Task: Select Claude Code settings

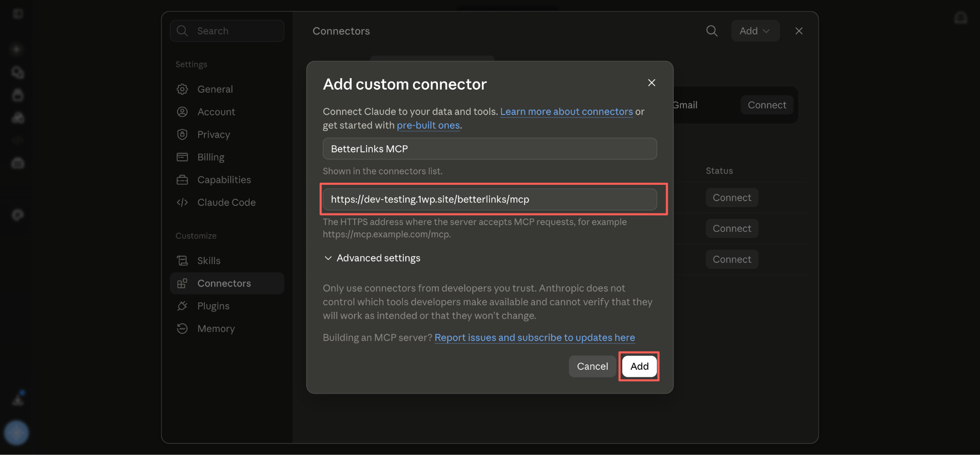Action: tap(227, 203)
